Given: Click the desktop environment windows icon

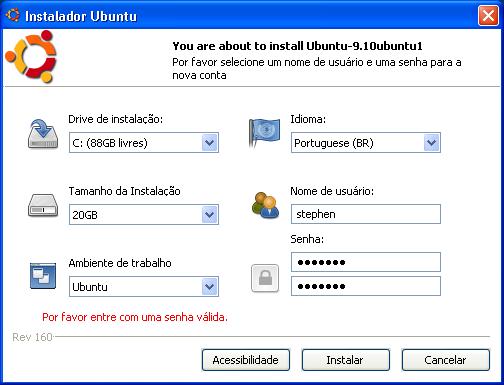Looking at the screenshot, I should pyautogui.click(x=43, y=276).
